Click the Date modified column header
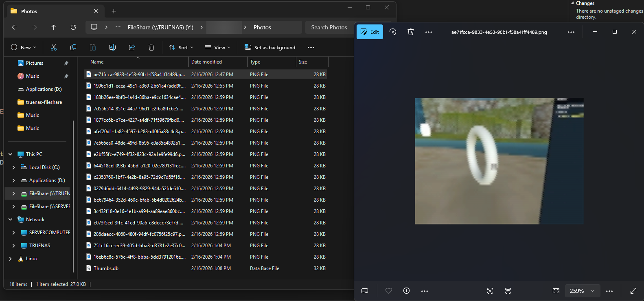The height and width of the screenshot is (301, 644). coord(206,62)
